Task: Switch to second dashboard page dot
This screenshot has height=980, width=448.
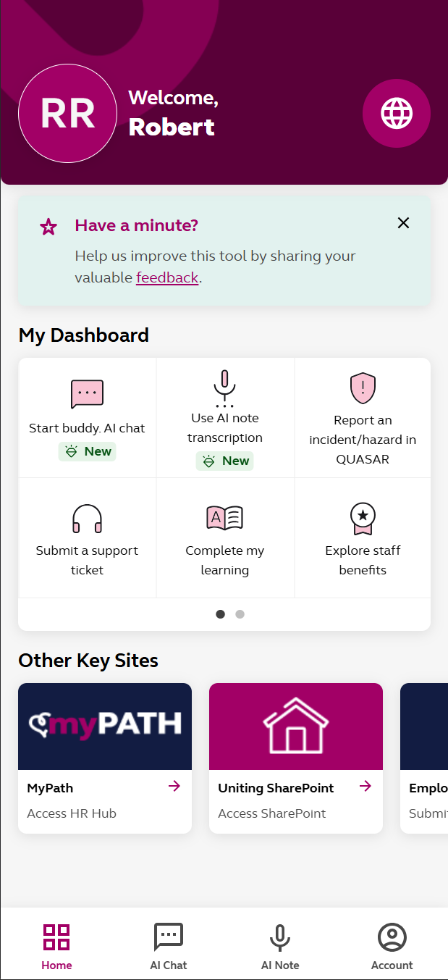Action: coord(240,614)
